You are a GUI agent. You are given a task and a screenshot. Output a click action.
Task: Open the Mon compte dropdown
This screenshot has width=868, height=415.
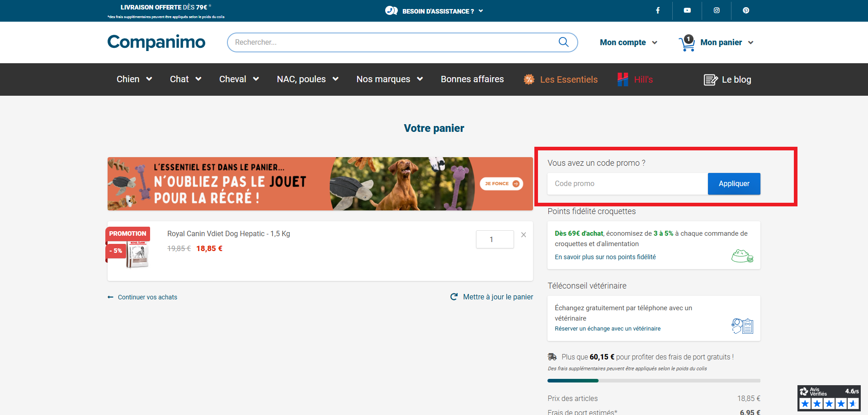[x=628, y=42]
